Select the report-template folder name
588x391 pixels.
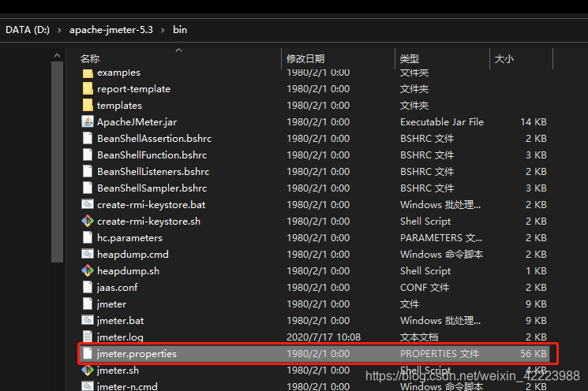(133, 89)
